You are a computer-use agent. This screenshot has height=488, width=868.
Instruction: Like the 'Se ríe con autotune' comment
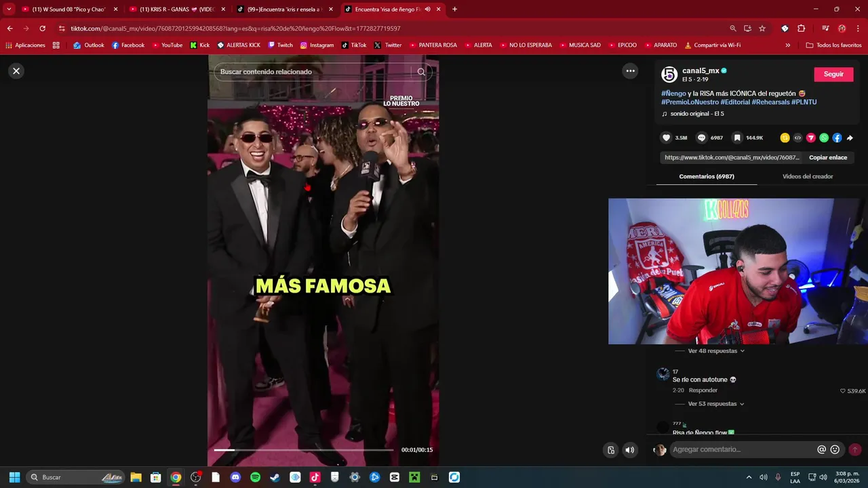pos(843,391)
